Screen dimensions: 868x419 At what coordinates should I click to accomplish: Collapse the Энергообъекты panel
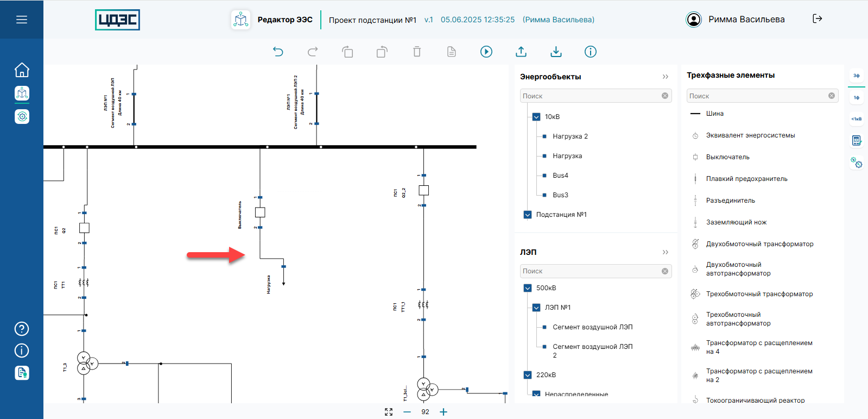666,77
